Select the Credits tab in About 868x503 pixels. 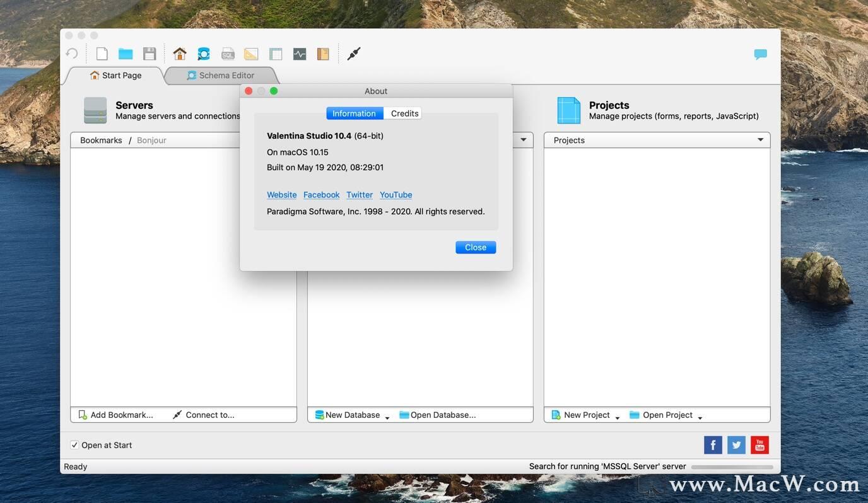coord(404,113)
